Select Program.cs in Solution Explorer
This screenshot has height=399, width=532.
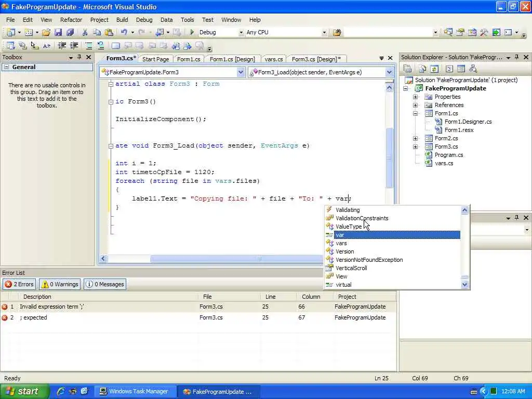tap(448, 155)
